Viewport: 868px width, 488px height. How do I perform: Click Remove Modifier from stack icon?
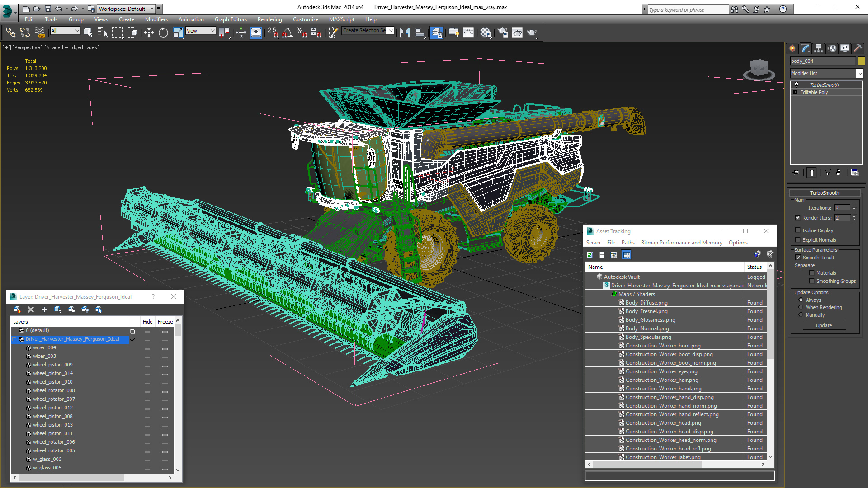(x=839, y=172)
